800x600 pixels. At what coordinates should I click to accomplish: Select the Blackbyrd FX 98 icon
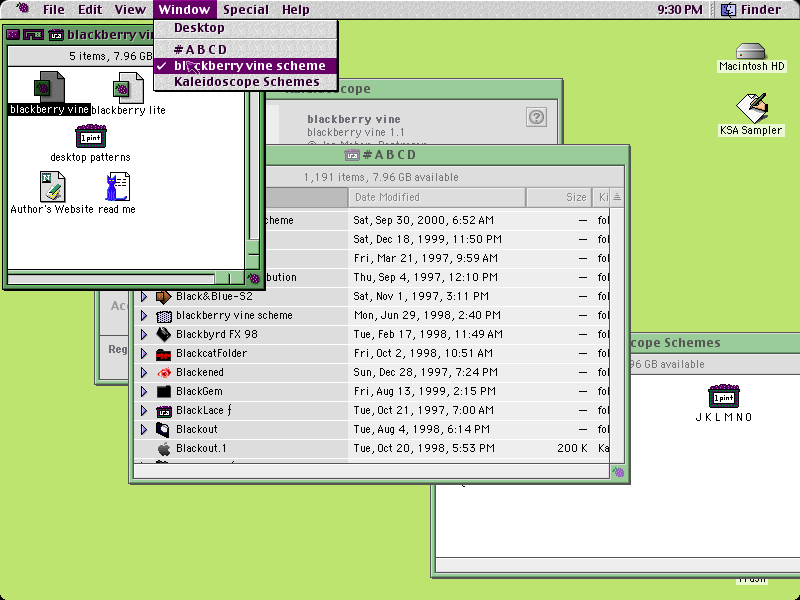163,334
